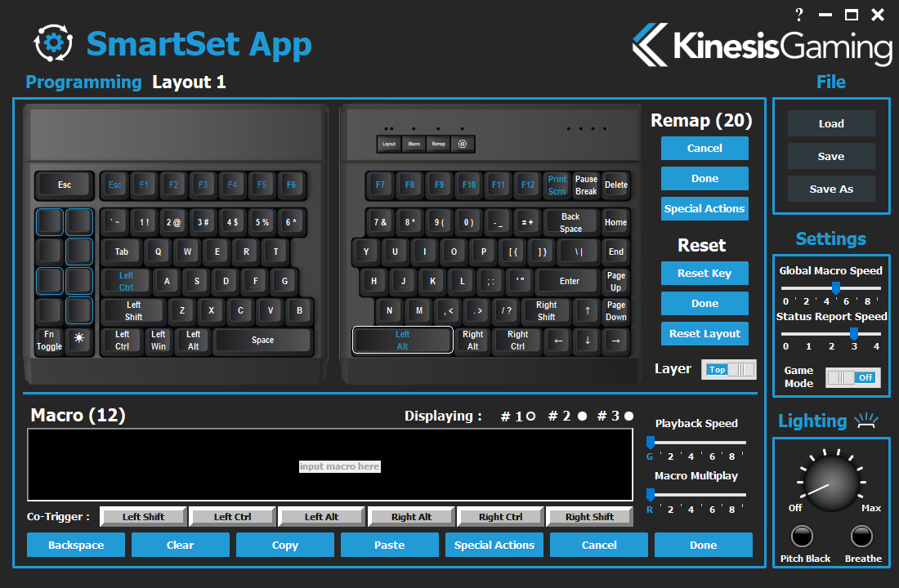Adjust Global Macro Speed slider
The height and width of the screenshot is (588, 899).
click(836, 287)
